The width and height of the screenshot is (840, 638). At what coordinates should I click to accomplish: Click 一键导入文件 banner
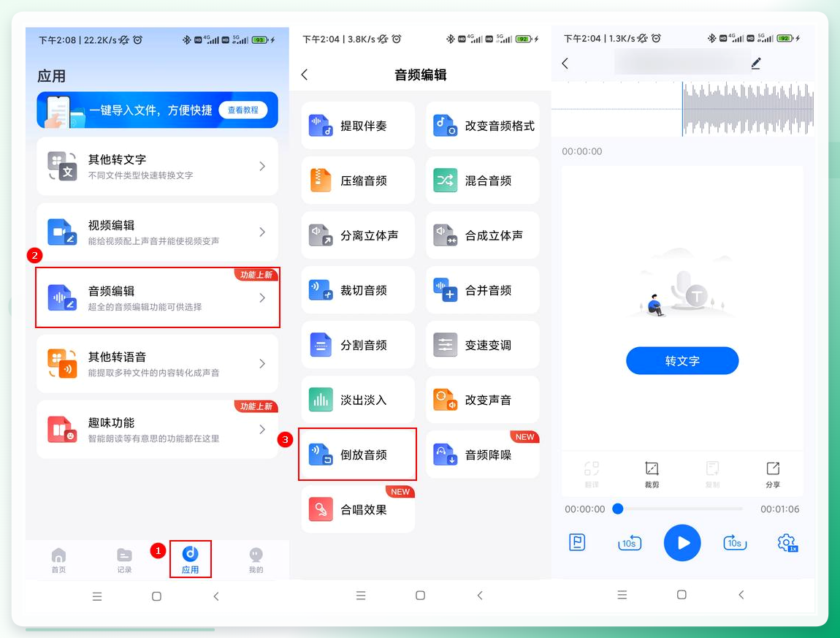click(157, 110)
